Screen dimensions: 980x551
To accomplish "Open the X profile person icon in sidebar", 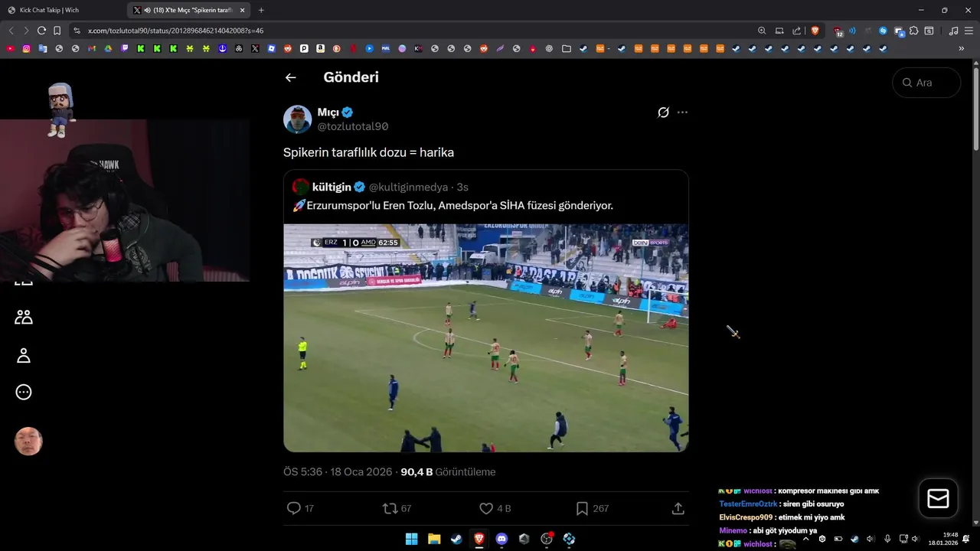I will (x=24, y=355).
